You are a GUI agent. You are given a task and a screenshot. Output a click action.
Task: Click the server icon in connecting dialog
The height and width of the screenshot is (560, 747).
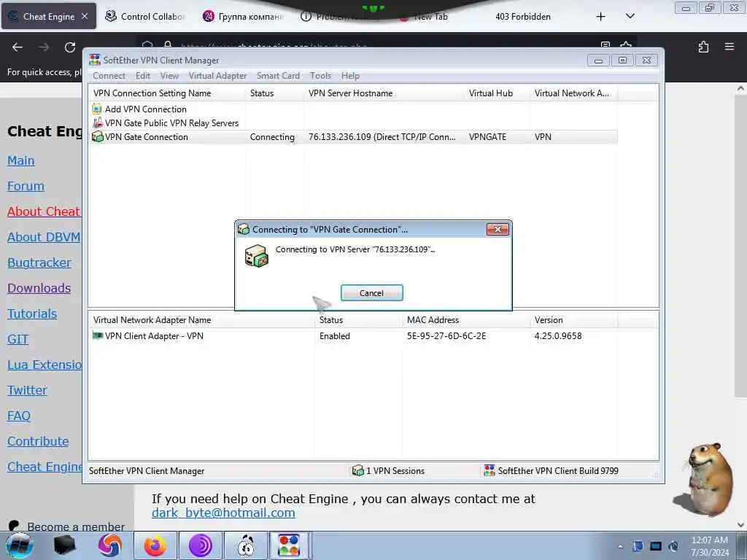point(256,256)
